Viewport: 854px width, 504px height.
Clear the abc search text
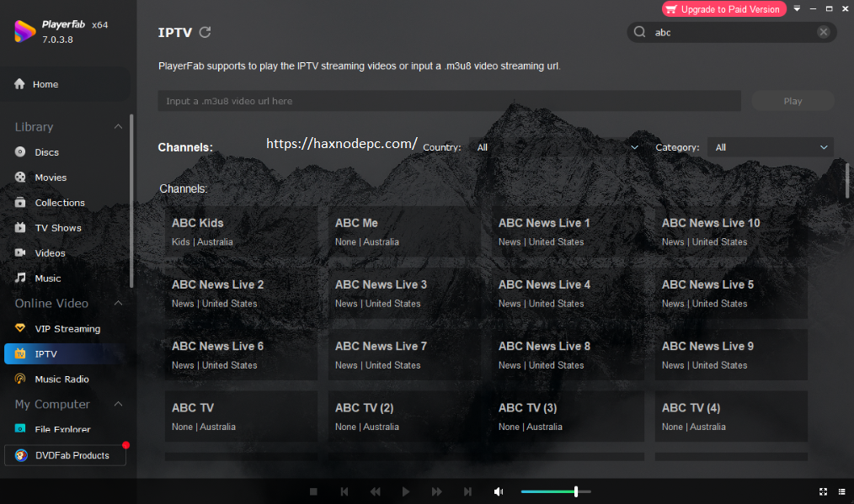pyautogui.click(x=824, y=32)
